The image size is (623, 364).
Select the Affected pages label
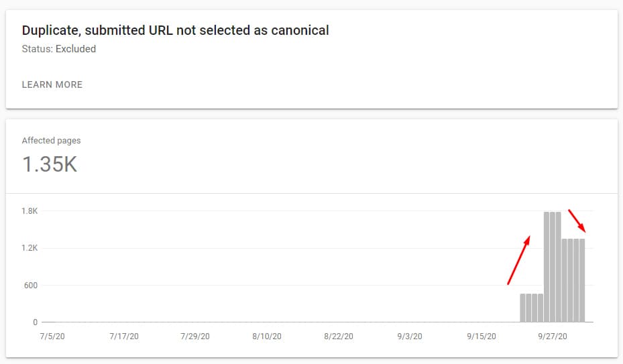coord(51,140)
